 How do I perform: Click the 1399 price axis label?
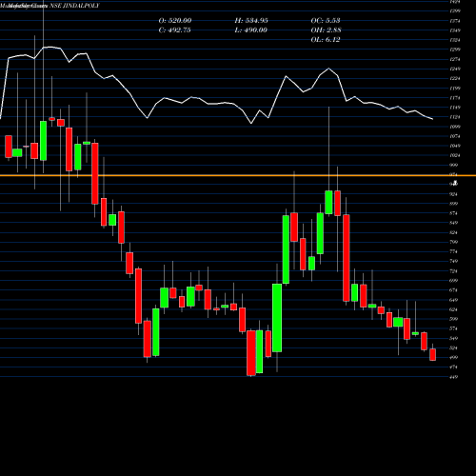(x=455, y=11)
